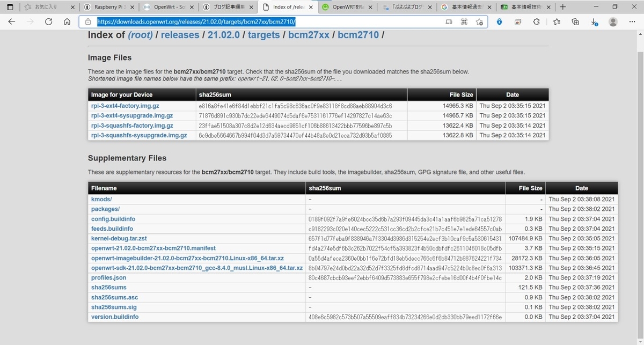Switch to the OpenWrt - Sol tab
The width and height of the screenshot is (644, 345).
click(169, 8)
